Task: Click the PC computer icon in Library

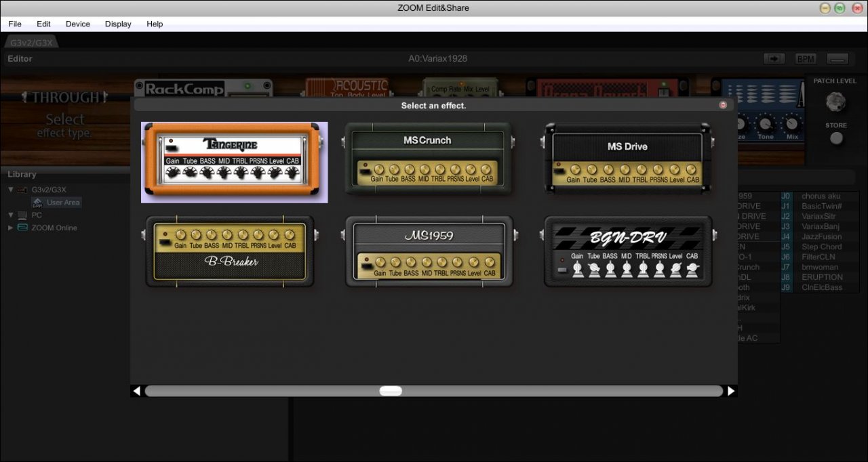Action: click(x=22, y=215)
